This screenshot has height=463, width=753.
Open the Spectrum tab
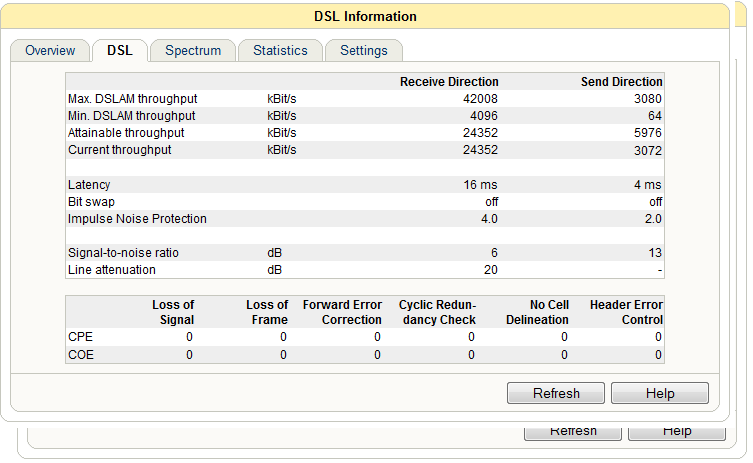pos(193,50)
